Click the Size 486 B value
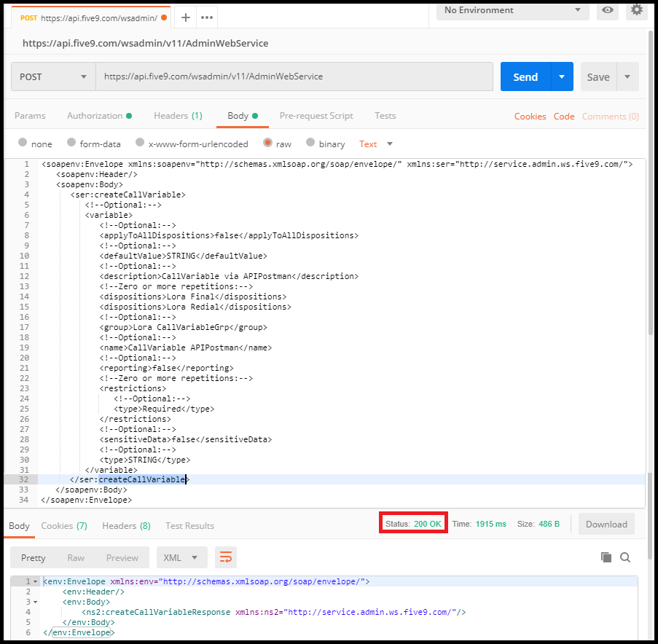 point(549,524)
